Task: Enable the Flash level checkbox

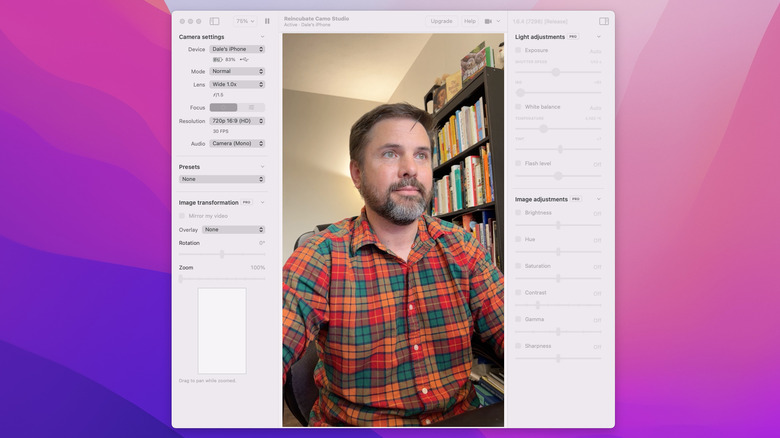Action: 518,163
